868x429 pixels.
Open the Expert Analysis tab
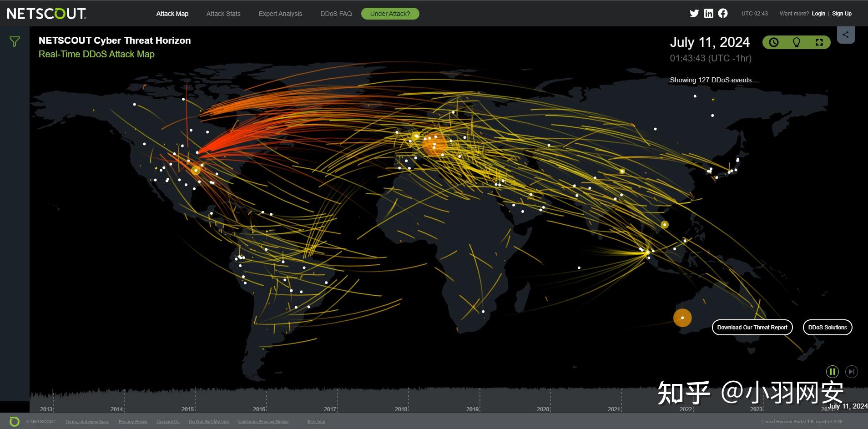coord(280,14)
